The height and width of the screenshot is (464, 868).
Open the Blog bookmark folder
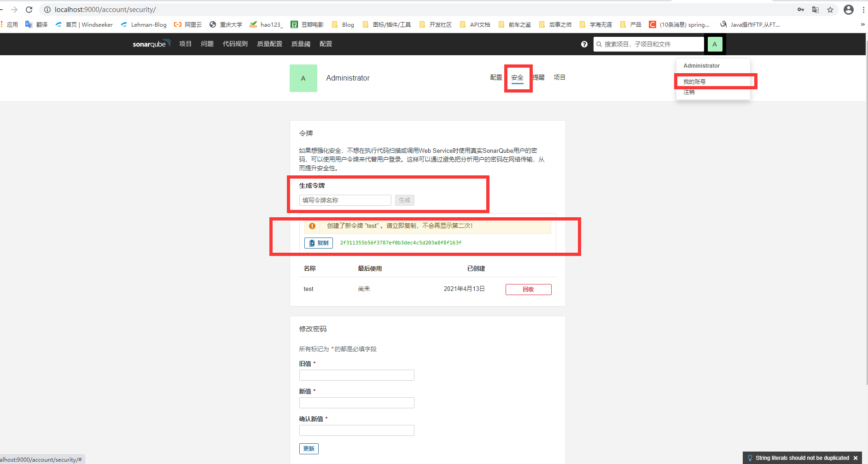click(343, 25)
